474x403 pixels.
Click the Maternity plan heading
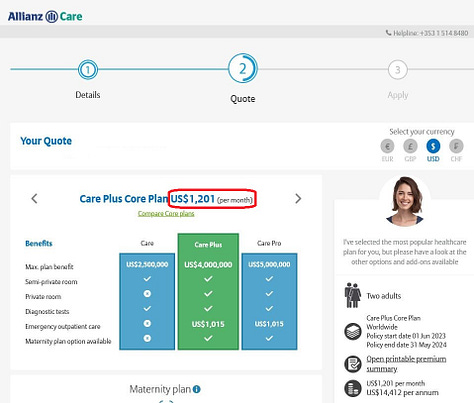pos(160,389)
